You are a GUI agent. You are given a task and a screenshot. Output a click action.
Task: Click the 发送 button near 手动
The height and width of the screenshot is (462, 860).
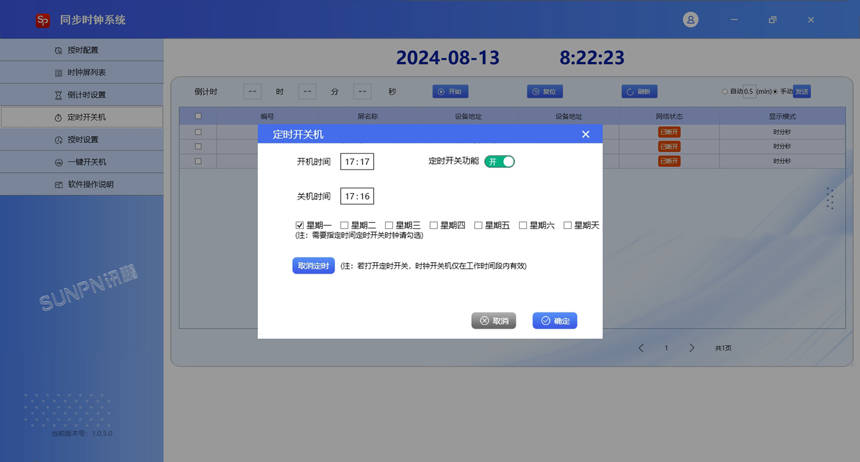coord(802,92)
